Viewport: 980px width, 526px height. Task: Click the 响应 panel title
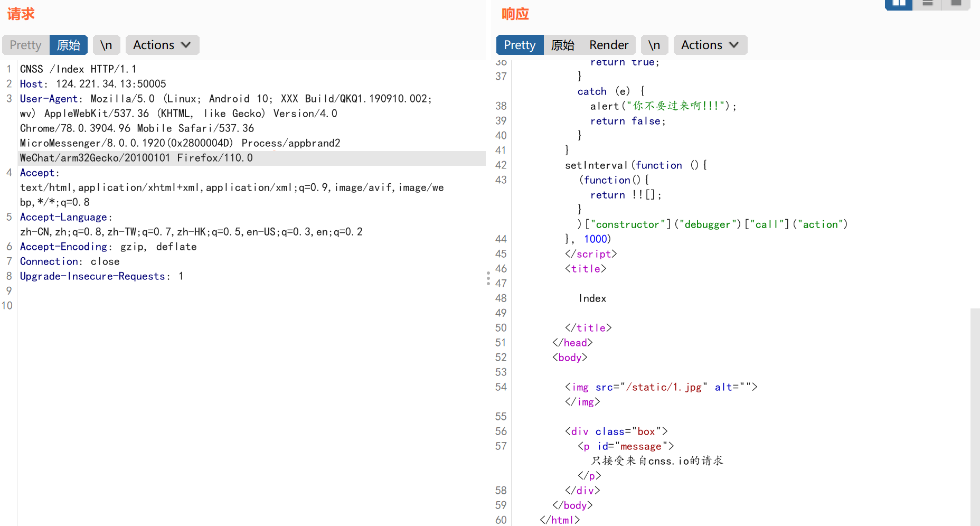(x=515, y=14)
